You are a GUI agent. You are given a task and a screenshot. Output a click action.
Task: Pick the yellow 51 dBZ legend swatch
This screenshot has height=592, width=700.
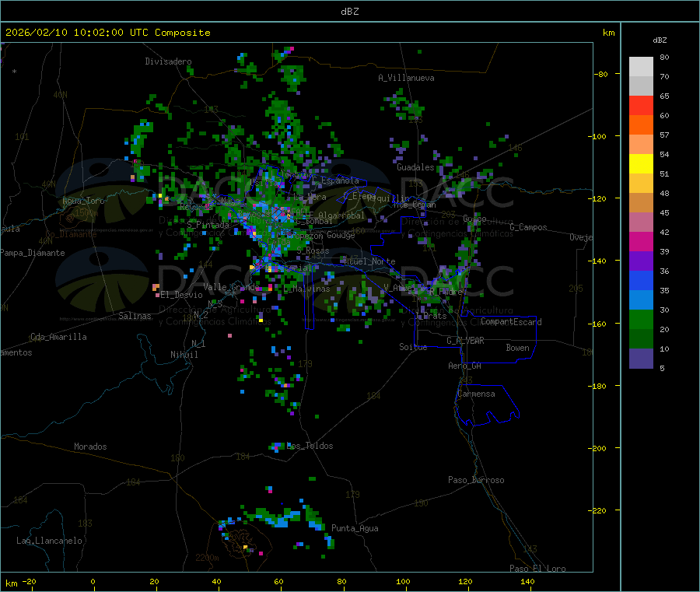641,164
